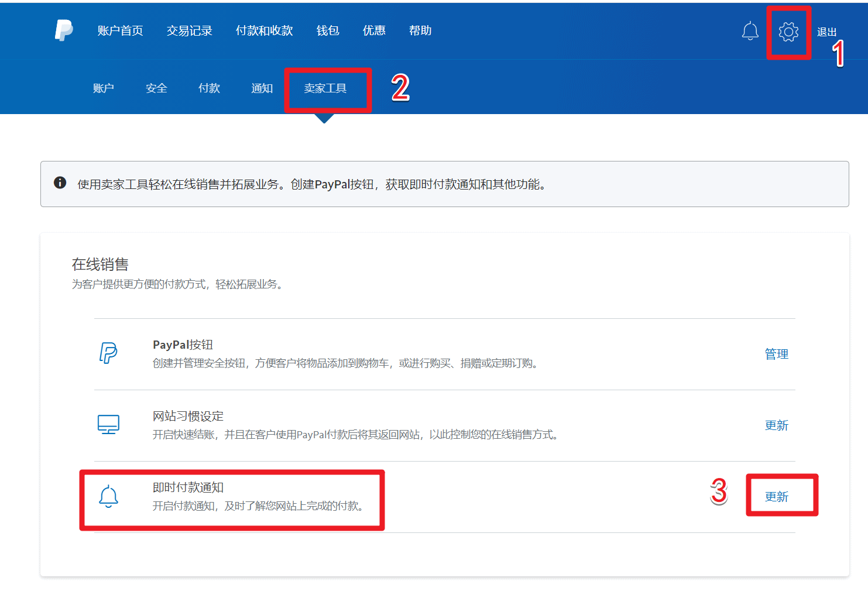Viewport: 868px width, 595px height.
Task: Click 更新 for 网站习惯设定
Action: click(x=777, y=425)
